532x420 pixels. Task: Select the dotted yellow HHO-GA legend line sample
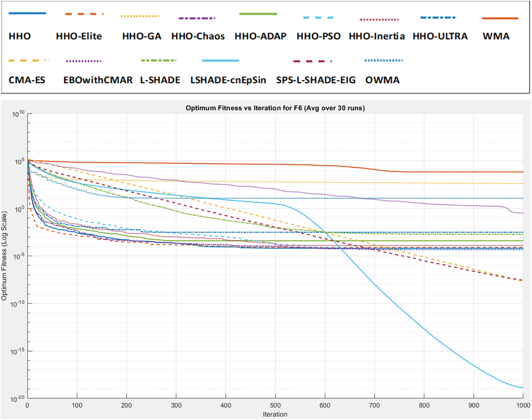pyautogui.click(x=140, y=16)
